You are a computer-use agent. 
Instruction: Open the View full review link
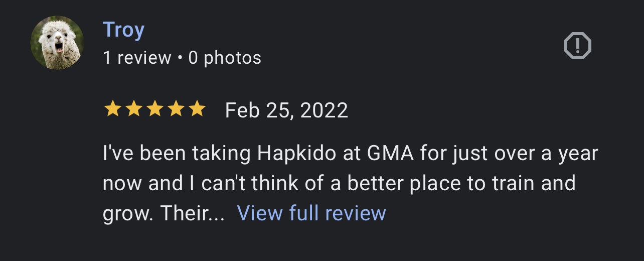[x=311, y=213]
